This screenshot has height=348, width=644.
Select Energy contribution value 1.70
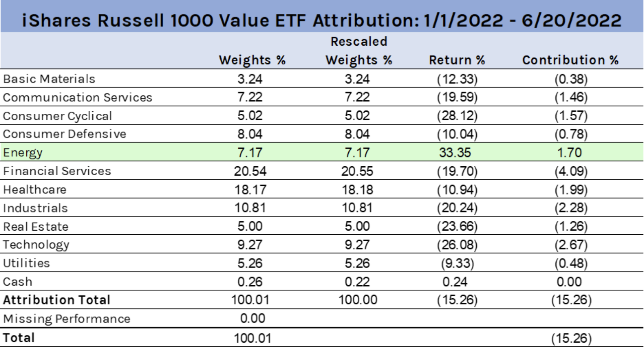pos(569,153)
